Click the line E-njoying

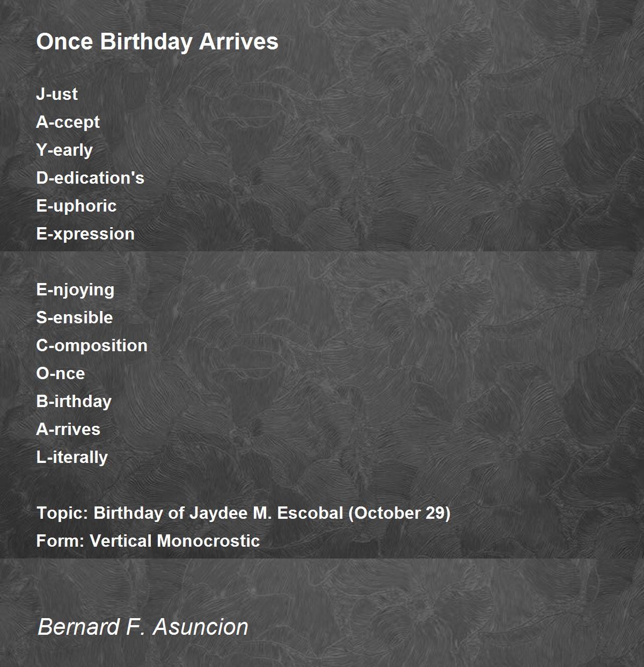click(75, 290)
